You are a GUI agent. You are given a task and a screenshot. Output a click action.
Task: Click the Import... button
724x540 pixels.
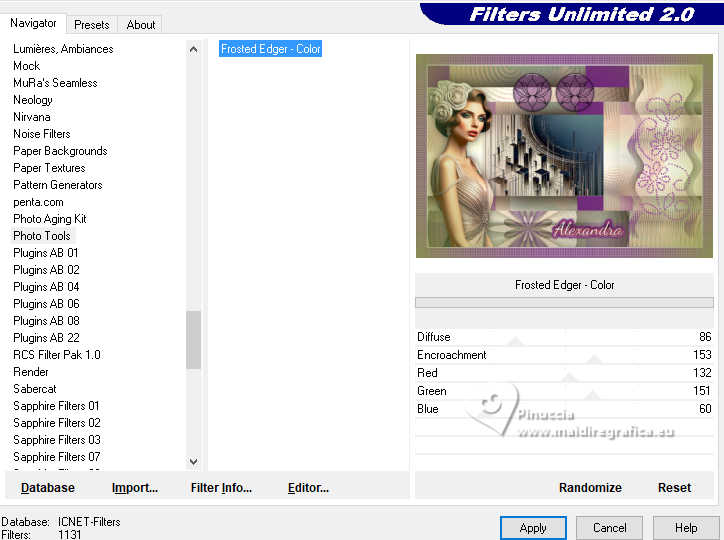tap(135, 488)
